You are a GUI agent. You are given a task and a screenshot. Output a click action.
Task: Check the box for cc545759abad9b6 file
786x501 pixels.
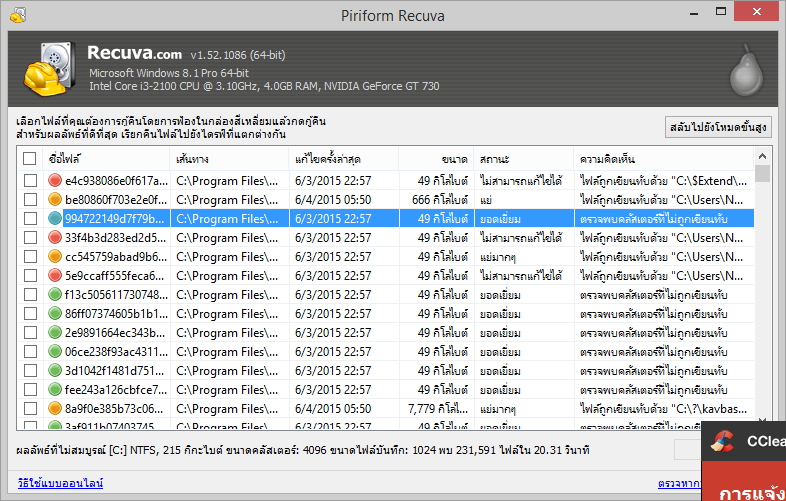coord(30,257)
